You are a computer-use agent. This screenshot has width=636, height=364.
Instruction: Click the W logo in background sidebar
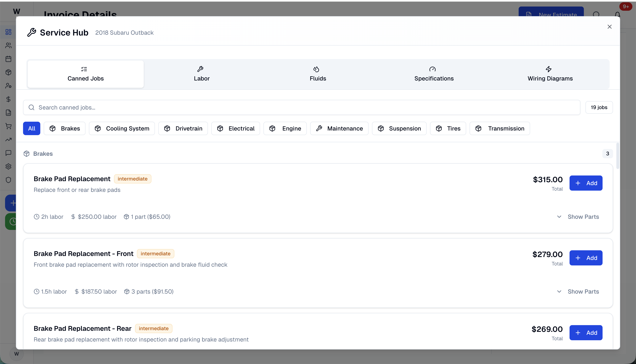tap(17, 12)
